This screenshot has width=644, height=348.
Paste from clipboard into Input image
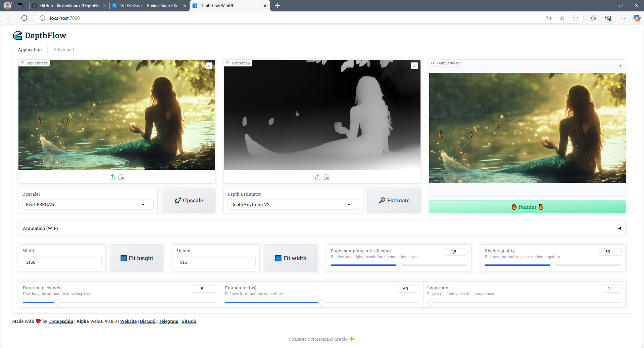click(x=121, y=177)
